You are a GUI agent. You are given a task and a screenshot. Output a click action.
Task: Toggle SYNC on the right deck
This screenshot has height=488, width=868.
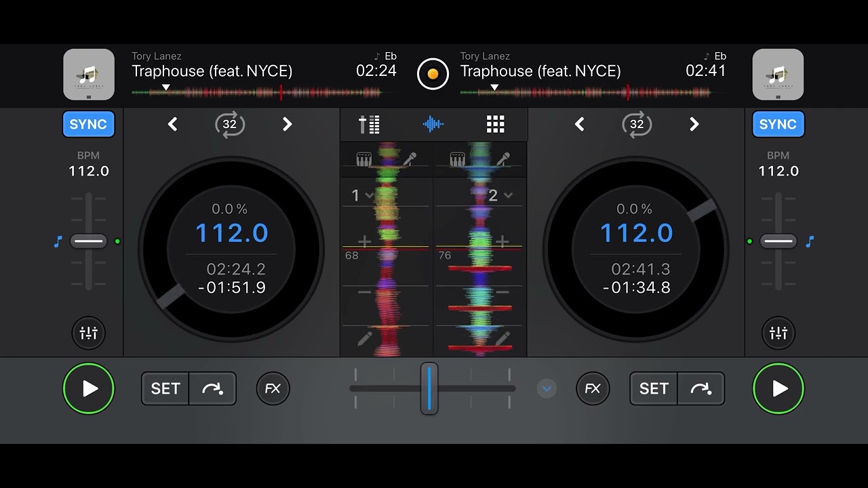[x=778, y=124]
